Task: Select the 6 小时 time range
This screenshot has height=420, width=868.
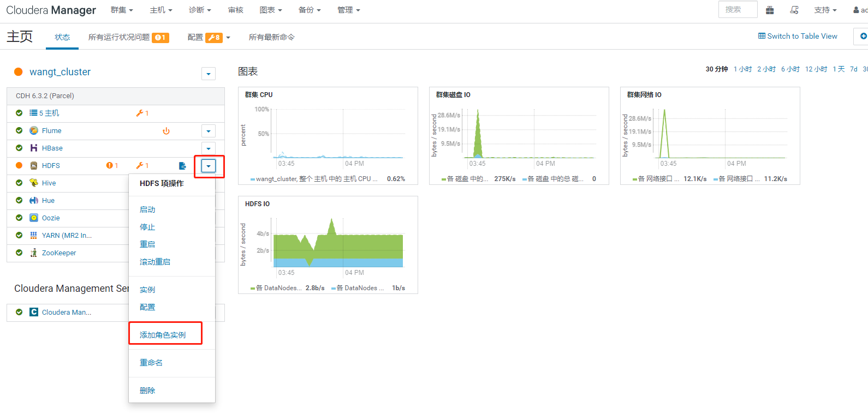Action: click(x=790, y=69)
